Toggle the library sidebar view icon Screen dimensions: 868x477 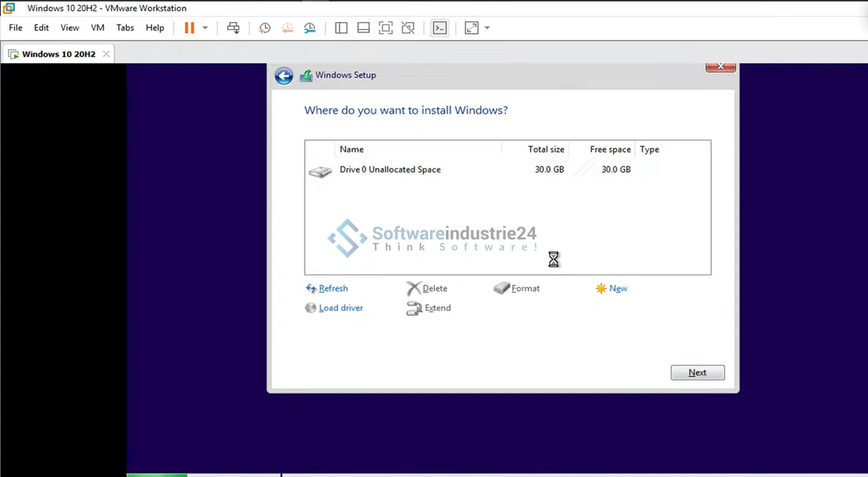coord(341,28)
